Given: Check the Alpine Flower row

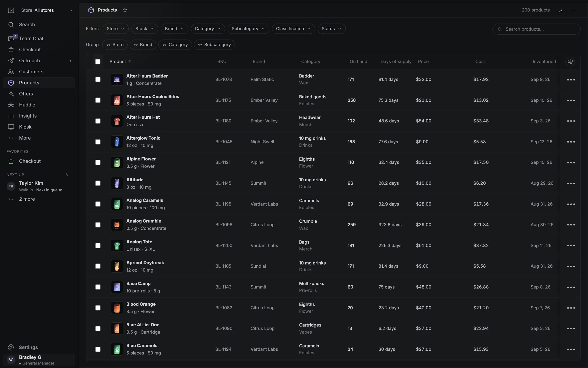Looking at the screenshot, I should click(98, 162).
